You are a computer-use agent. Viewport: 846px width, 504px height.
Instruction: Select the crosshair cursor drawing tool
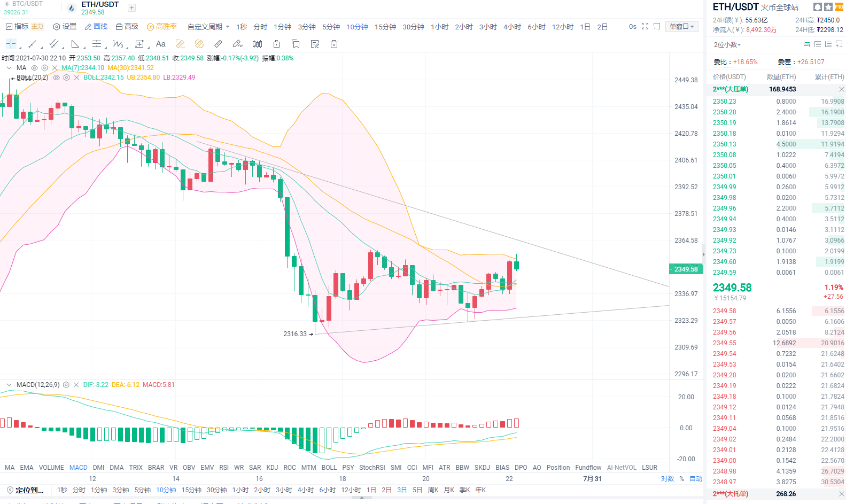[11, 44]
